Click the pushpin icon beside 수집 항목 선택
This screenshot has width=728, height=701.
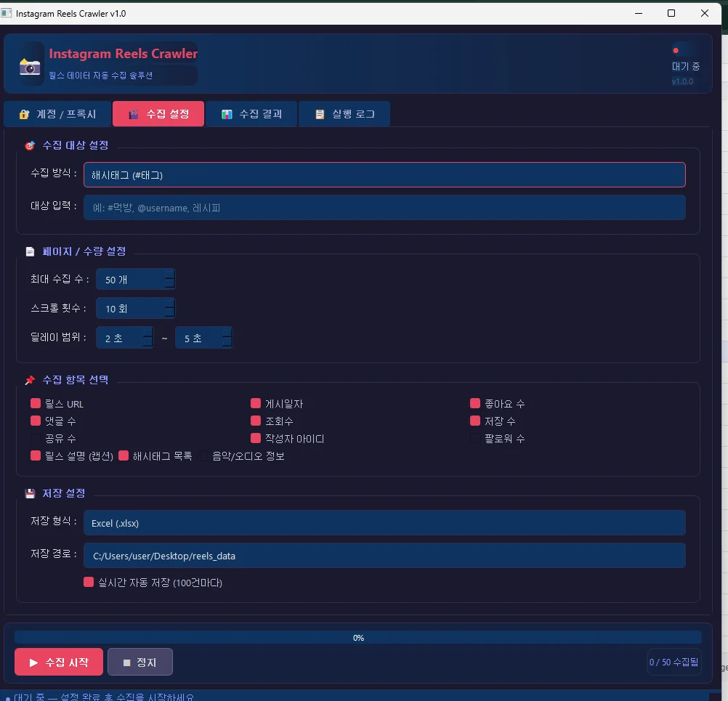(x=30, y=380)
